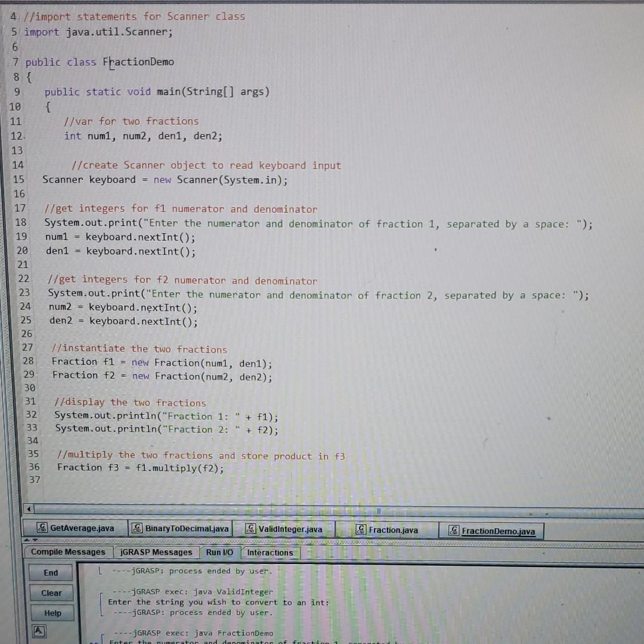
Task: Click the left scroll arrow under the editor
Action: click(x=29, y=509)
